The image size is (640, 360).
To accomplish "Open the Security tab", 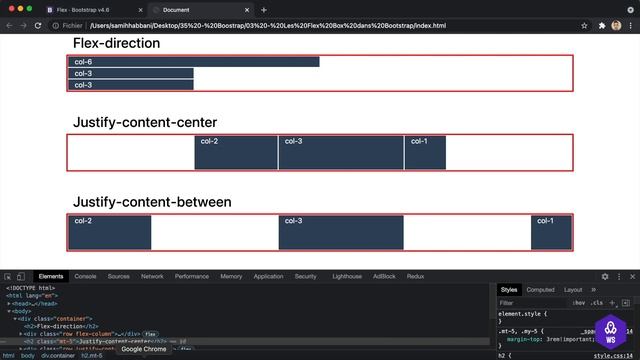I will coord(305,276).
